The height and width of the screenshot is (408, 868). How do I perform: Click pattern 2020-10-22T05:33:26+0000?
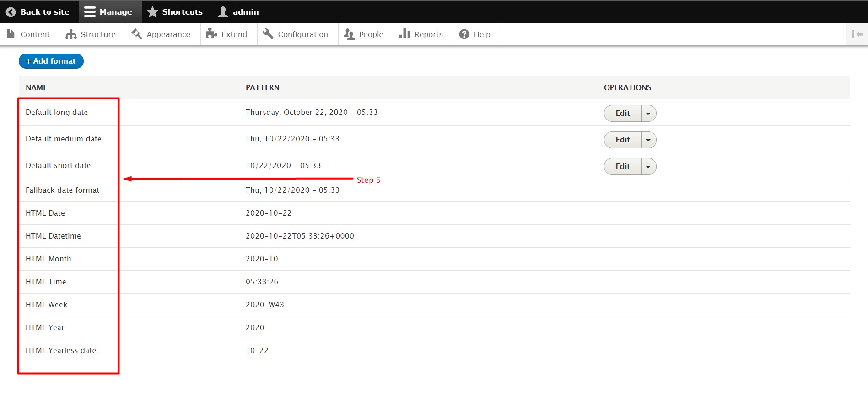coord(300,236)
